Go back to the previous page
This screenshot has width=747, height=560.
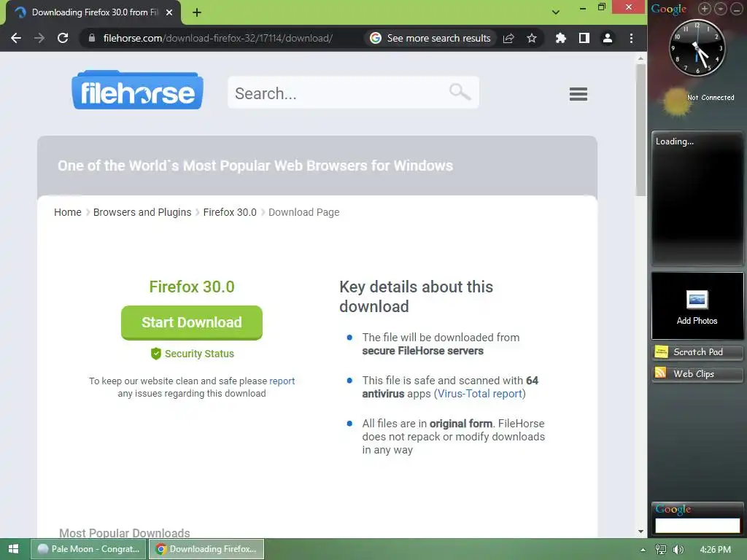point(16,38)
